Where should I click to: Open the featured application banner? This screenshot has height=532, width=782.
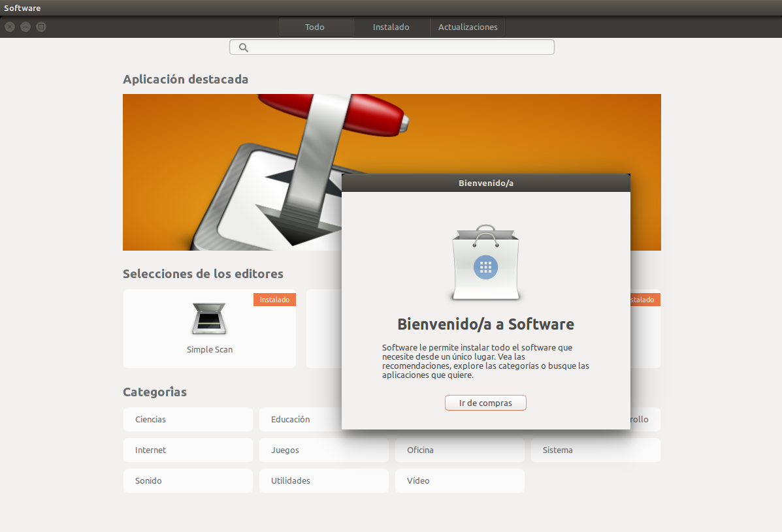point(229,172)
